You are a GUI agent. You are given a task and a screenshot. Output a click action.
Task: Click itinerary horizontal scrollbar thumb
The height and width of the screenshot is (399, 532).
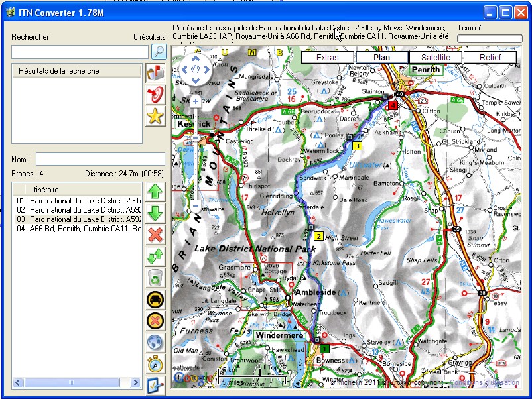coord(72,383)
